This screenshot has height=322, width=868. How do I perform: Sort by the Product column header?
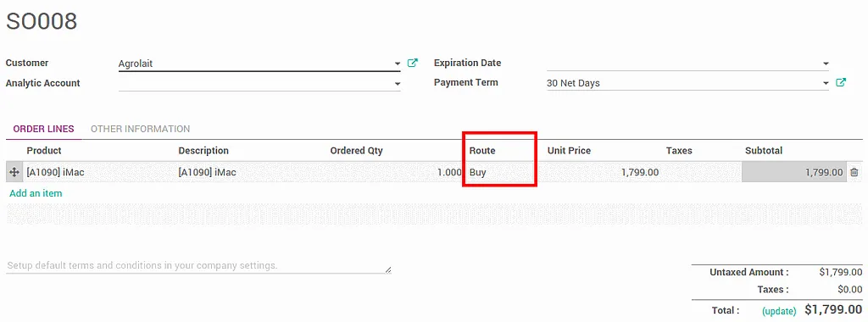coord(44,151)
